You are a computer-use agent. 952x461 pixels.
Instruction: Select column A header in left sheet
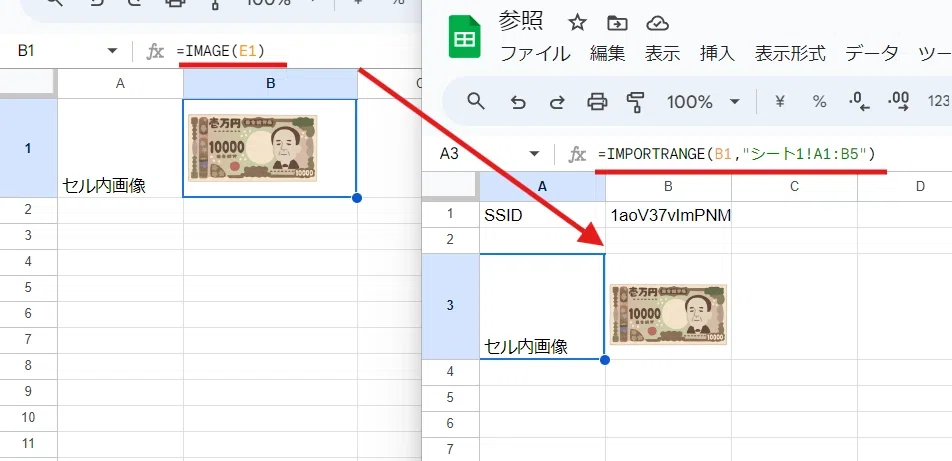(120, 84)
